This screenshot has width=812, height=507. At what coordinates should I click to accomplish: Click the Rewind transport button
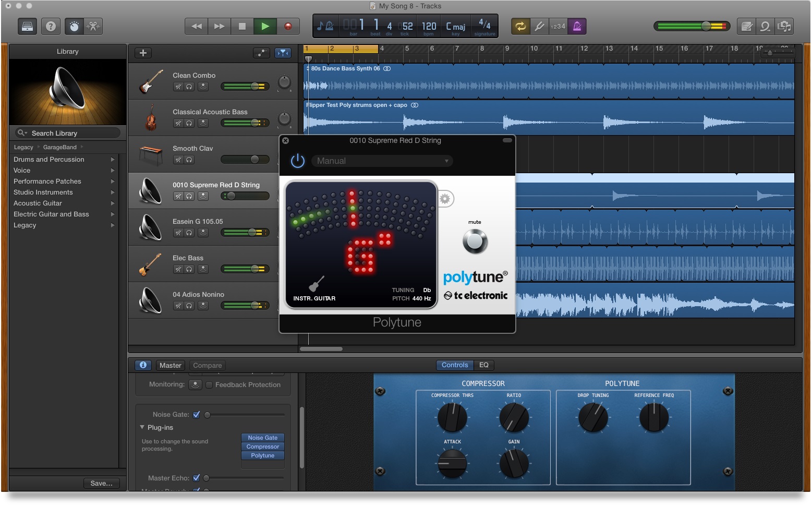(x=197, y=27)
